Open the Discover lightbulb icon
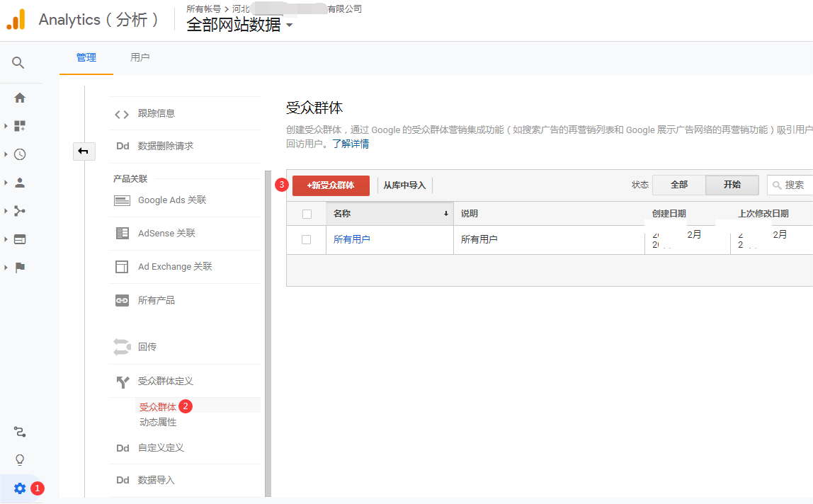 click(19, 459)
